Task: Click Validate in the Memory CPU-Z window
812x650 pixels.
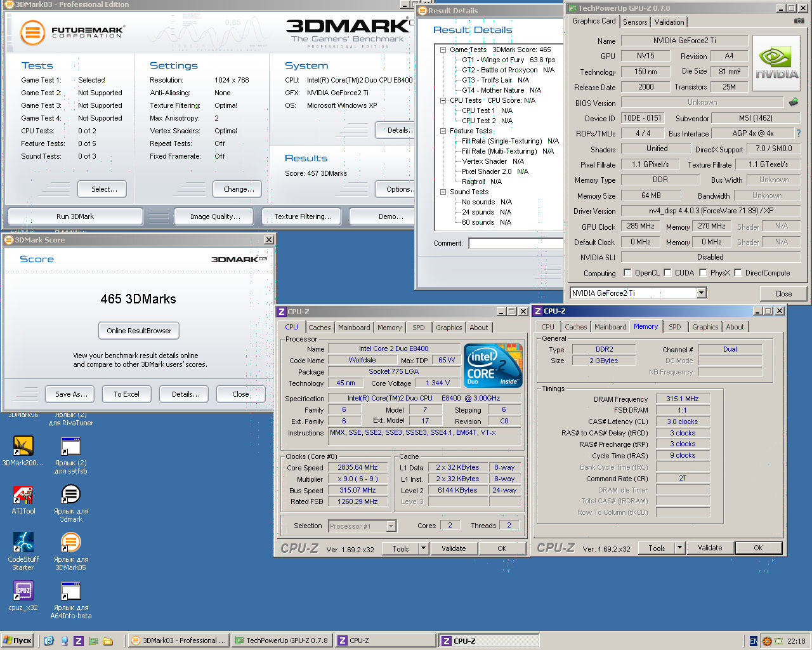Action: (x=710, y=548)
